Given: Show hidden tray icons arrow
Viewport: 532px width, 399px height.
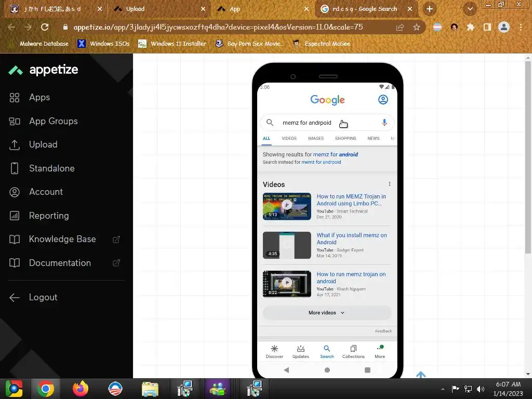Looking at the screenshot, I should [443, 389].
